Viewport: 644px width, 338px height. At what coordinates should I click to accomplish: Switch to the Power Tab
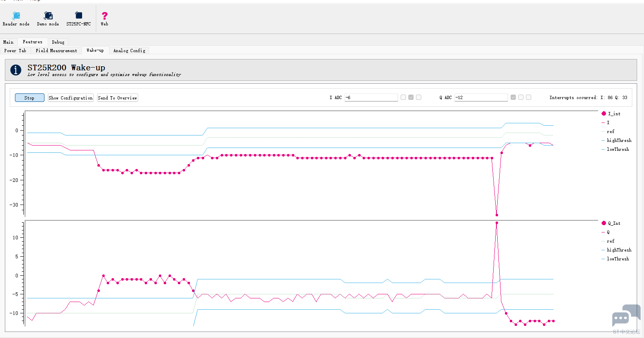click(x=15, y=51)
